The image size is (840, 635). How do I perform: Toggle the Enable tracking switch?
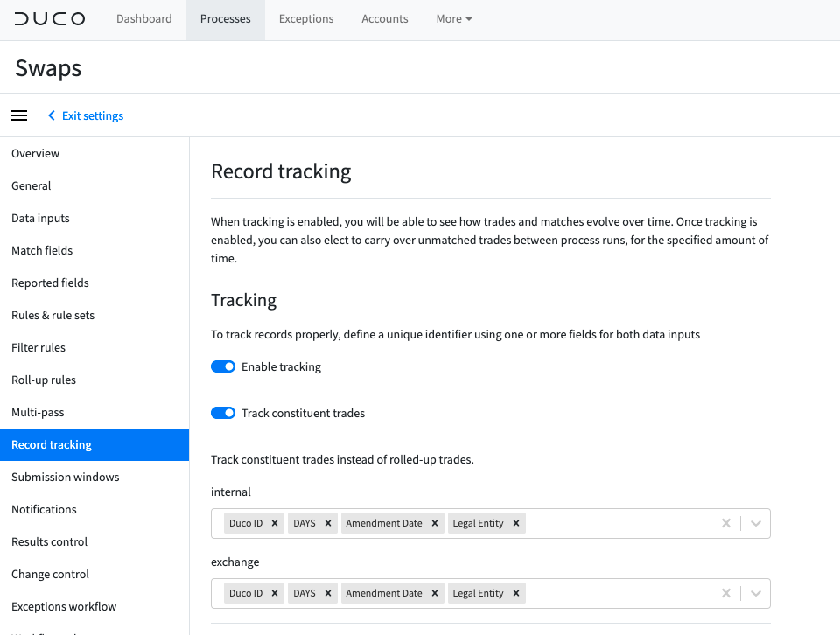pyautogui.click(x=223, y=366)
